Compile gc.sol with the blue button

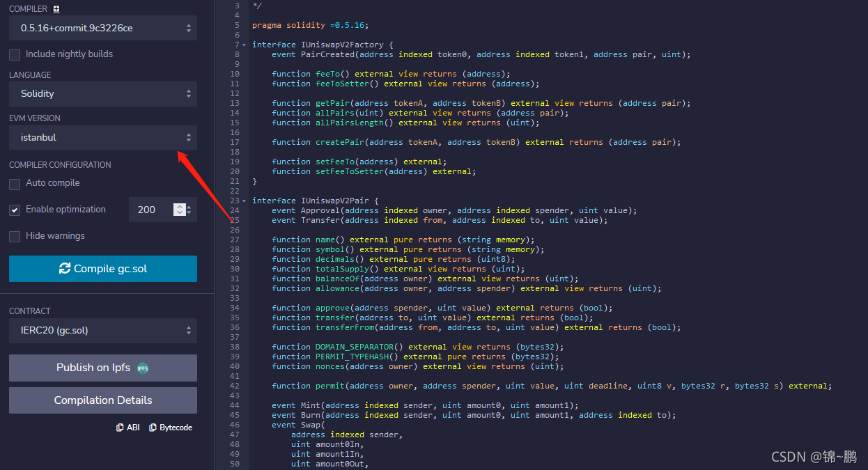pyautogui.click(x=103, y=269)
